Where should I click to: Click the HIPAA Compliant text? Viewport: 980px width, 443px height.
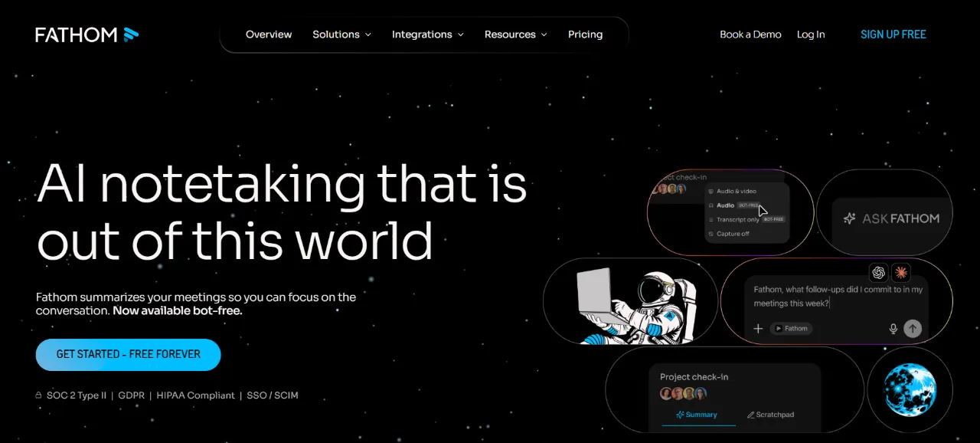[195, 395]
